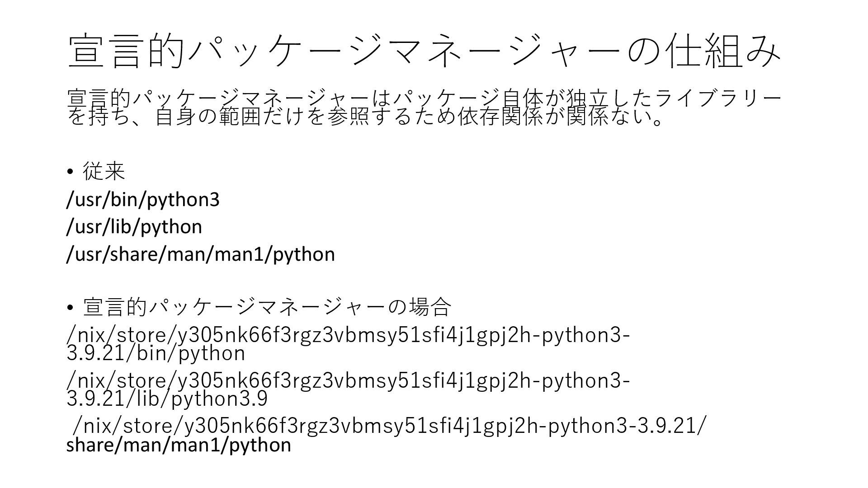
Task: Click the bullet dot before 従来
Action: pyautogui.click(x=70, y=172)
